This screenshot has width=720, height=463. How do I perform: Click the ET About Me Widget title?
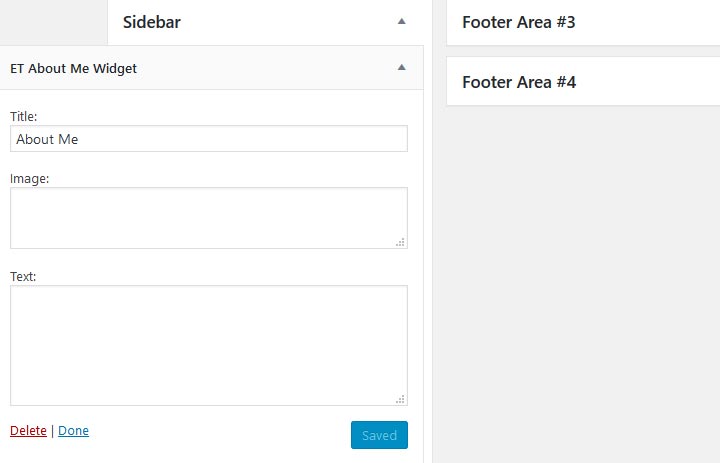[x=73, y=69]
